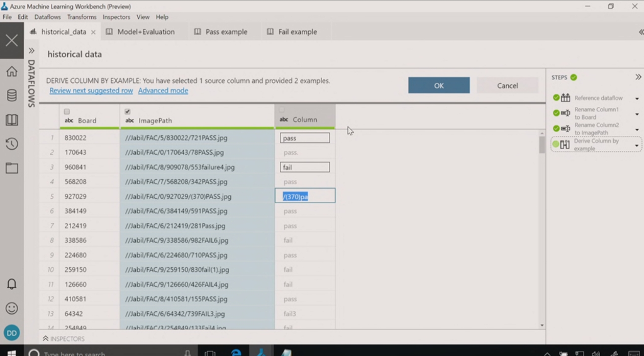Click the OK button
The width and height of the screenshot is (644, 356).
[438, 86]
